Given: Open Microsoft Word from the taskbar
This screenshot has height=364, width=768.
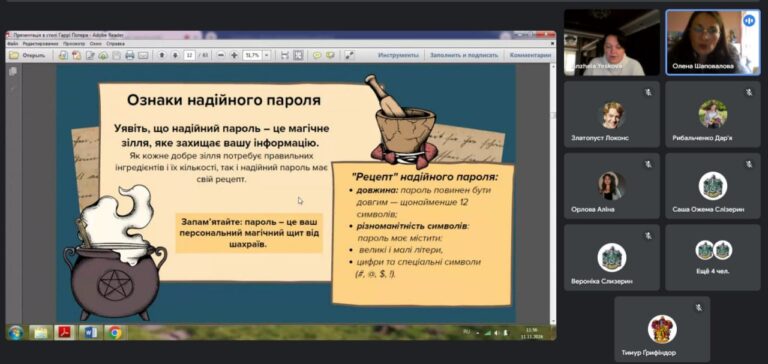Looking at the screenshot, I should coord(91,333).
